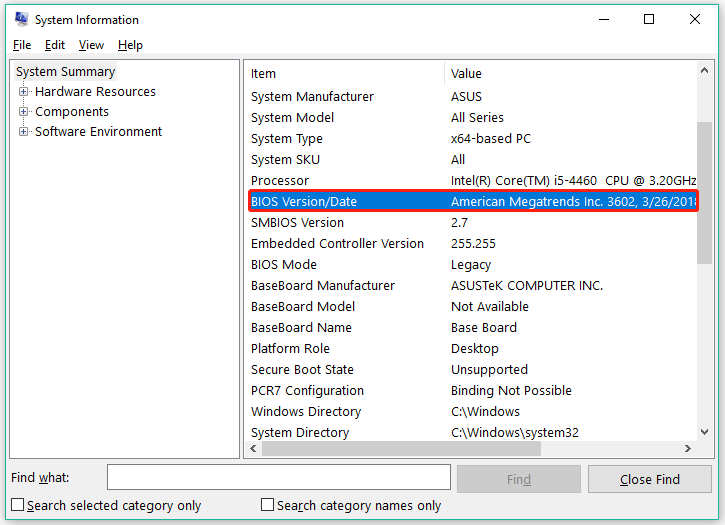725x525 pixels.
Task: Minimize the System Information window
Action: click(x=604, y=19)
